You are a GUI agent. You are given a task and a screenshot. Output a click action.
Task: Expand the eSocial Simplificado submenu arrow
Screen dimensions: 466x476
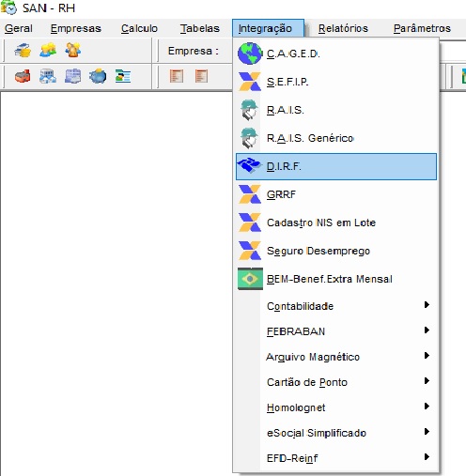pyautogui.click(x=427, y=431)
